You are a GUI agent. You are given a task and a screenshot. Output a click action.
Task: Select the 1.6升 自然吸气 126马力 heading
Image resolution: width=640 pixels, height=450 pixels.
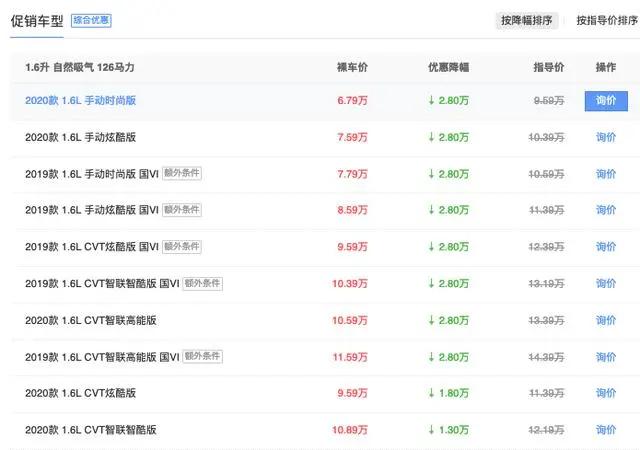coord(80,67)
